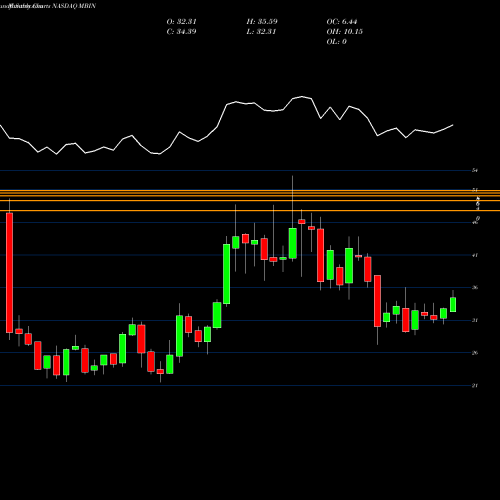
Task: Select the open value O: 32.31
Action: pyautogui.click(x=182, y=22)
